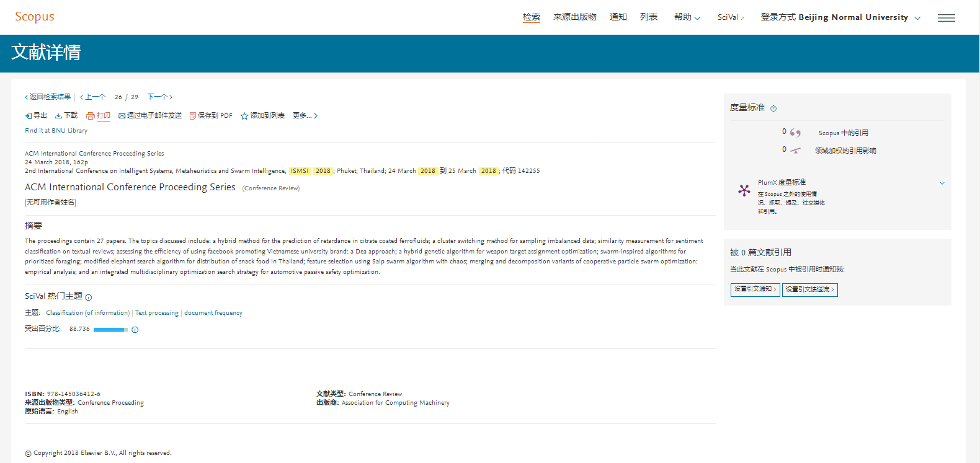Click the publisher Association for Computing Machinery
Viewport: 980px width, 463px height.
tap(396, 403)
